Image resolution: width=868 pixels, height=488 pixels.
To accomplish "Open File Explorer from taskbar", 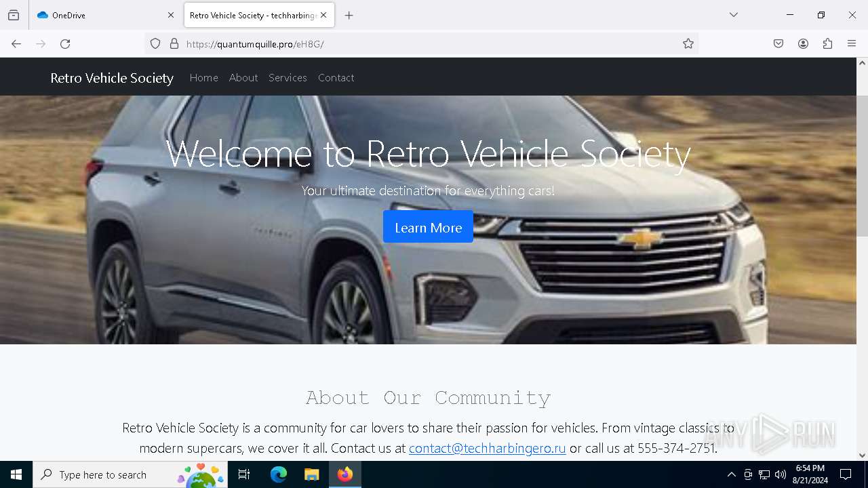I will tap(311, 474).
